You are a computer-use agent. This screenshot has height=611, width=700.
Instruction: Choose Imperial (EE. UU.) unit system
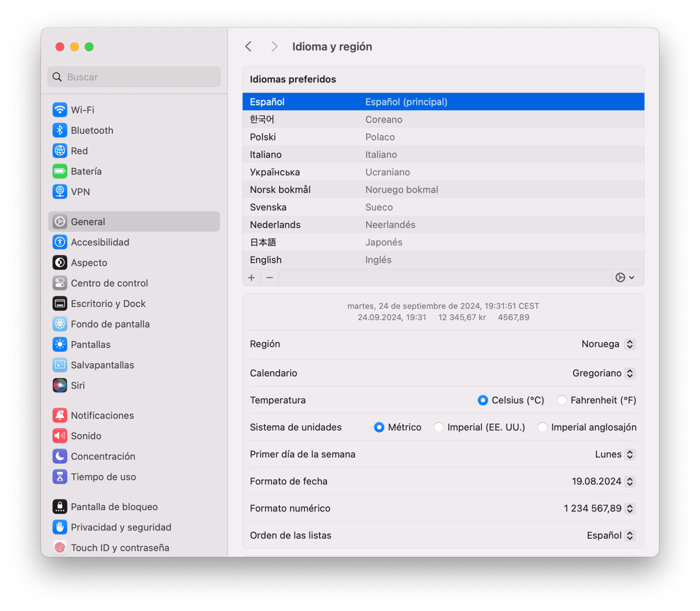pos(439,427)
